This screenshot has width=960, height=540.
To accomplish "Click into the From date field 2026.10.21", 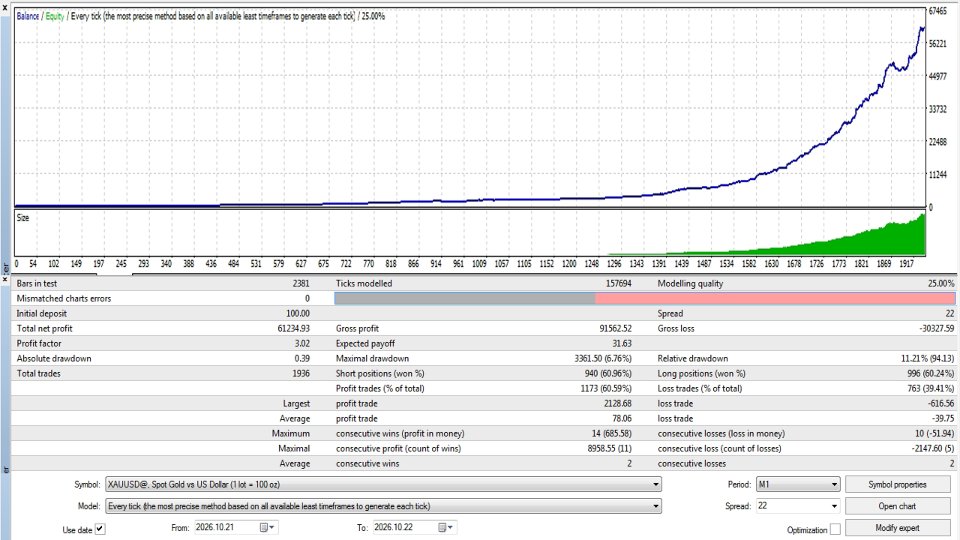I will click(226, 527).
